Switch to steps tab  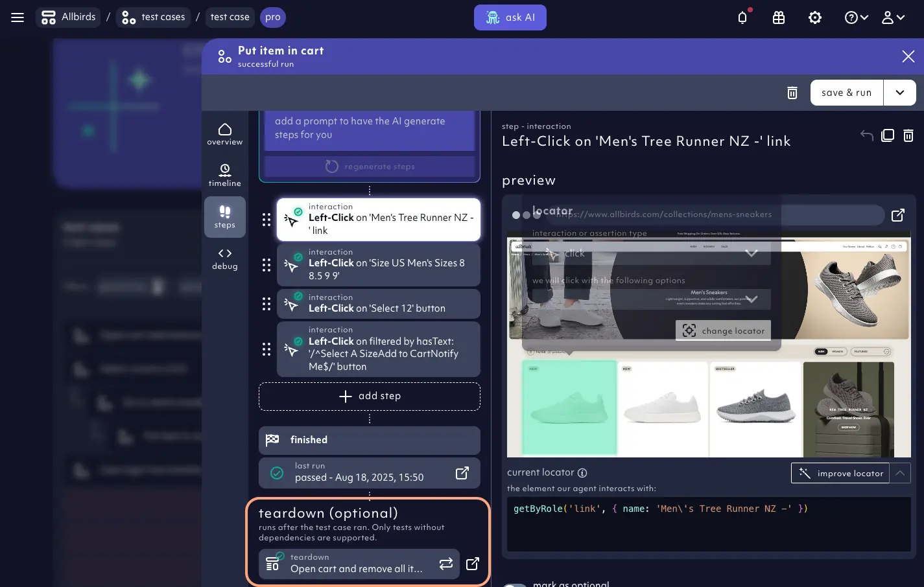point(225,217)
